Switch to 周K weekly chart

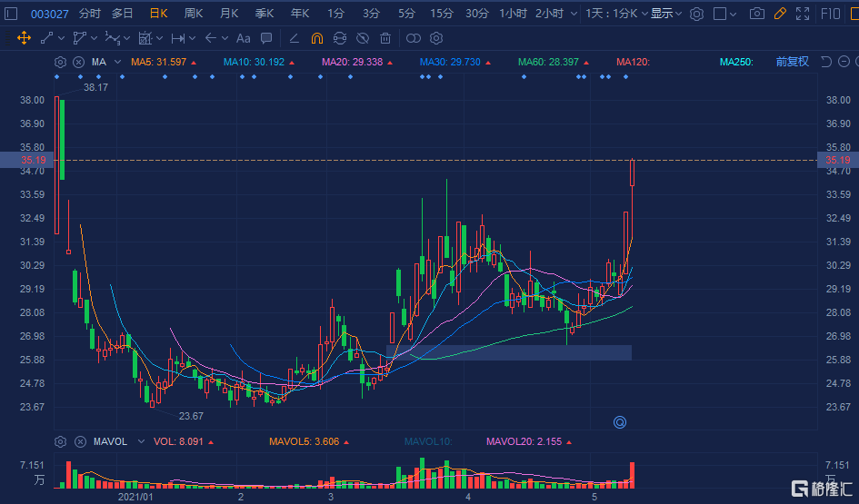pos(194,14)
